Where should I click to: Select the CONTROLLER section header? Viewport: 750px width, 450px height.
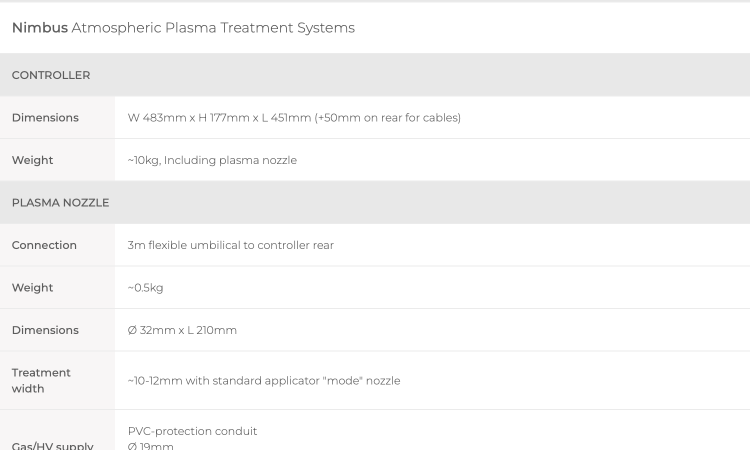click(x=375, y=75)
